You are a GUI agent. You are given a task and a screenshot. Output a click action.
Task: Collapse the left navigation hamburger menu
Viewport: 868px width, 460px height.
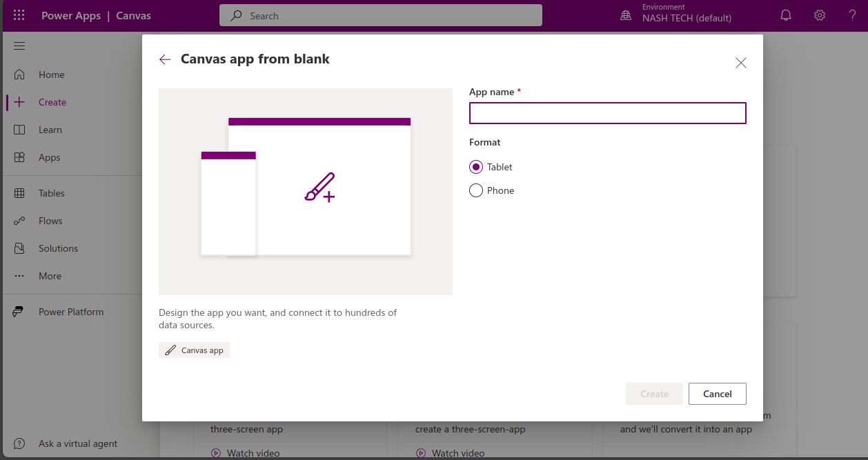(19, 46)
